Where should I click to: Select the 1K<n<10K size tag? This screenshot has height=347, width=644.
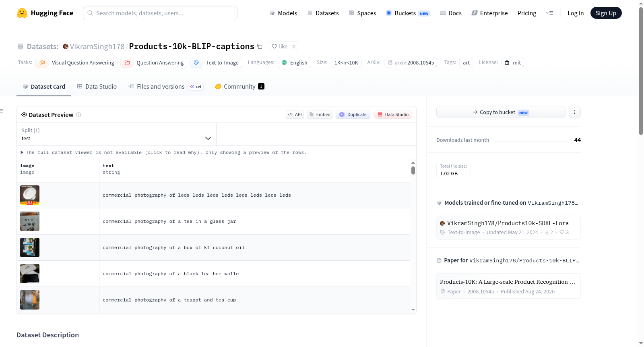346,62
